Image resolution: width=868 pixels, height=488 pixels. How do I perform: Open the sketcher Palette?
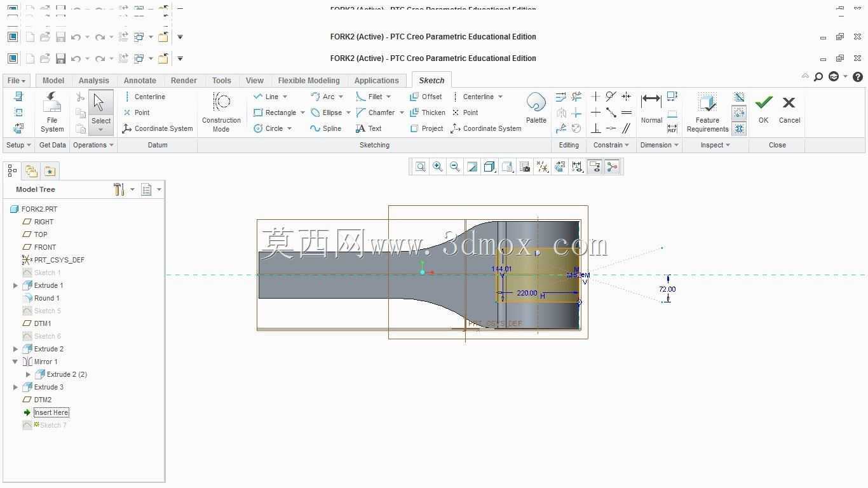click(536, 108)
